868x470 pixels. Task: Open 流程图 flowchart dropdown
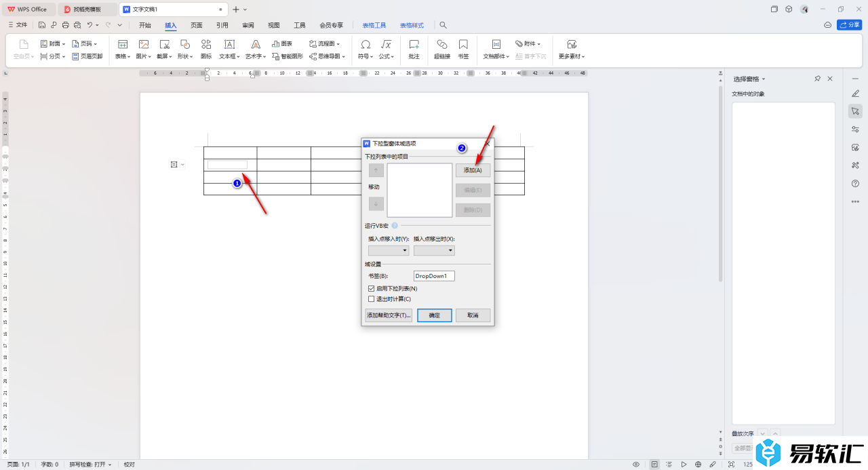(325, 43)
